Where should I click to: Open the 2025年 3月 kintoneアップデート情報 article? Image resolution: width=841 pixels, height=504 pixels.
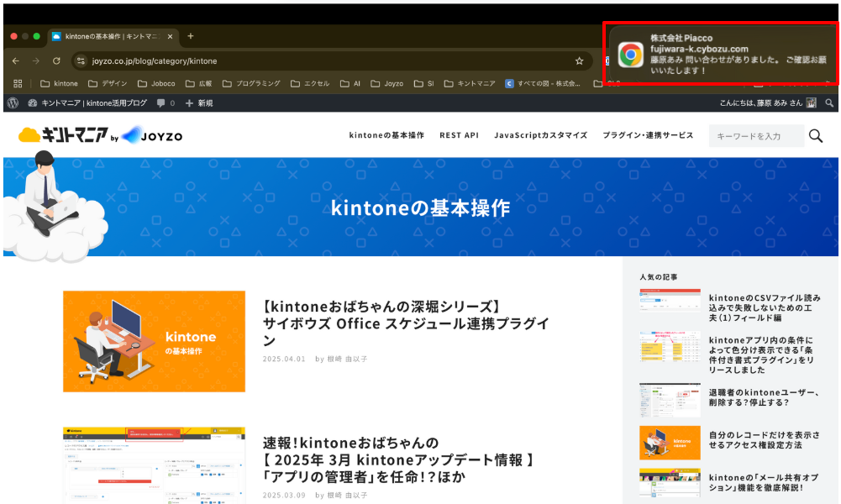pyautogui.click(x=399, y=459)
